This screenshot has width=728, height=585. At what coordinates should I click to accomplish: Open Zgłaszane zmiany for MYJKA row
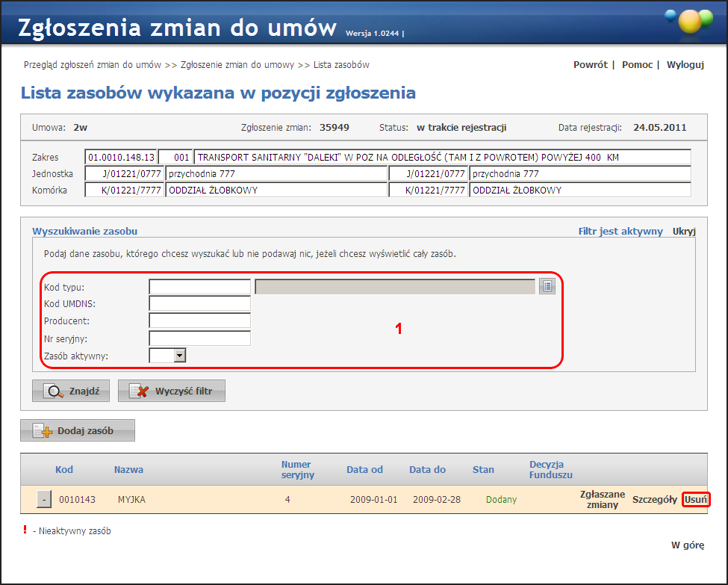pyautogui.click(x=602, y=499)
